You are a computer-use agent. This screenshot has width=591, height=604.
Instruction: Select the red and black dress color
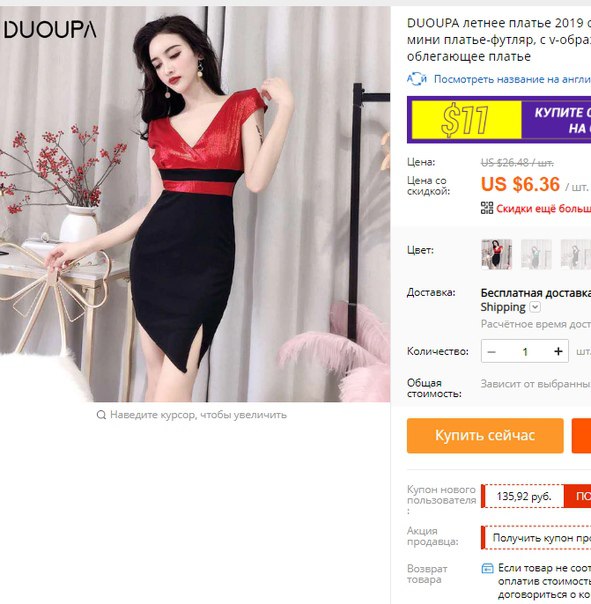[x=496, y=254]
